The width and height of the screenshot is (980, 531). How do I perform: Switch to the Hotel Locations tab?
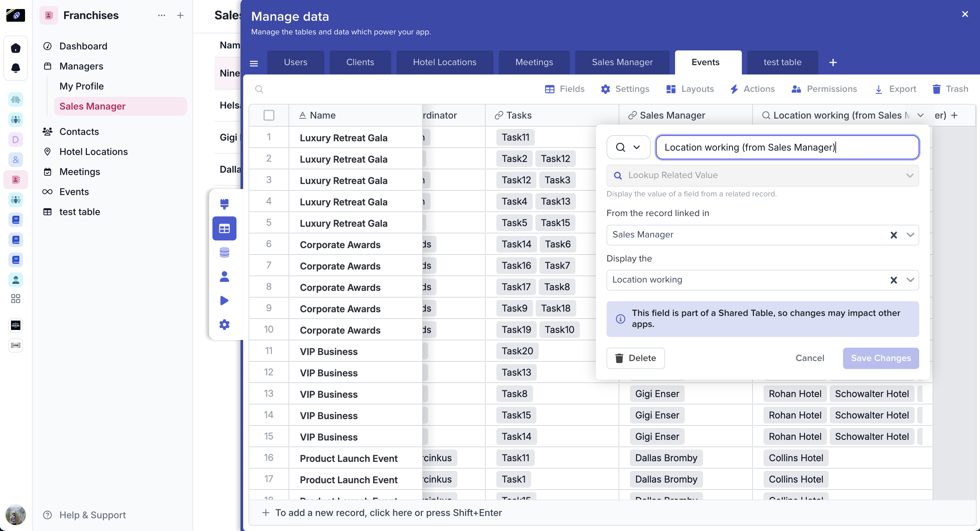point(444,62)
